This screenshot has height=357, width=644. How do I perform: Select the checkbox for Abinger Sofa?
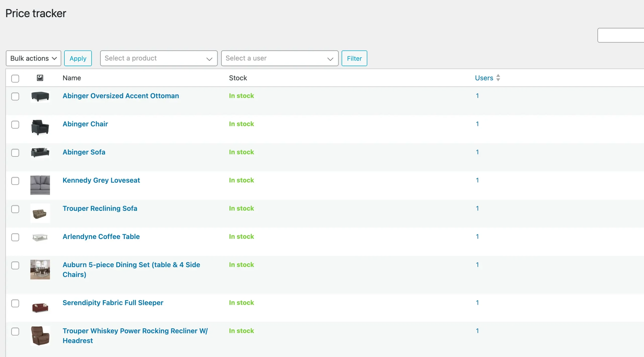[x=15, y=153]
